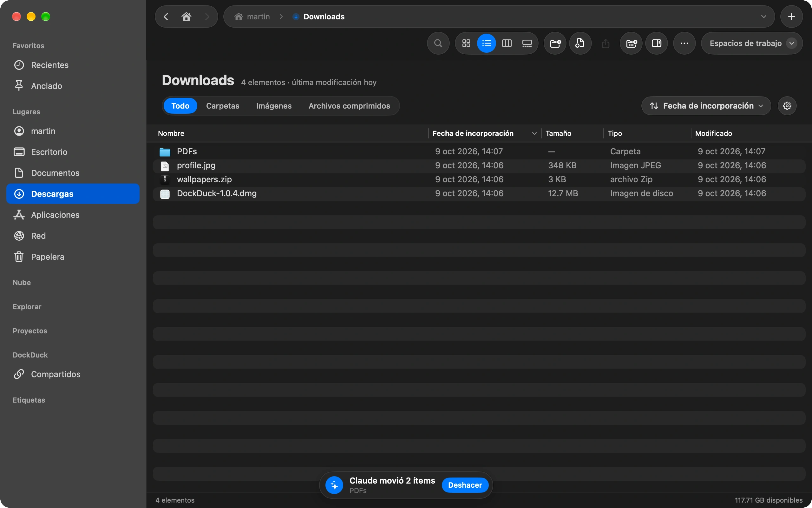
Task: Click Imagen de disco type cell
Action: 641,194
